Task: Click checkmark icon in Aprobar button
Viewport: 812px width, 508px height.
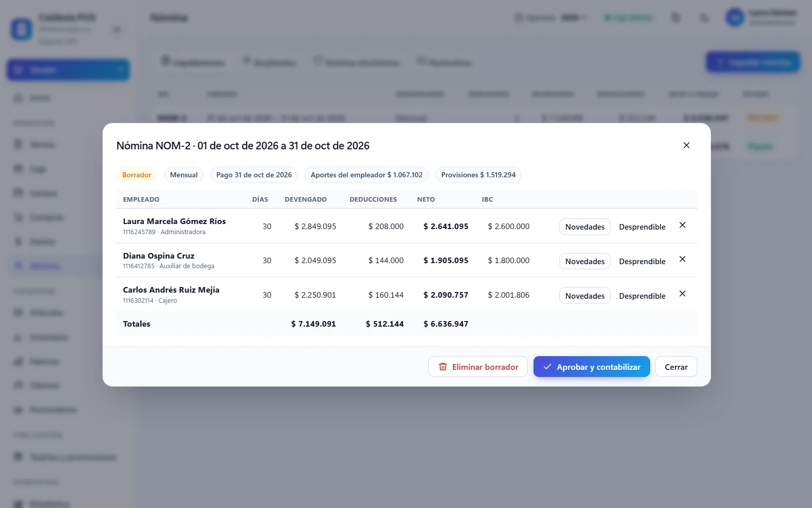Action: [548, 367]
